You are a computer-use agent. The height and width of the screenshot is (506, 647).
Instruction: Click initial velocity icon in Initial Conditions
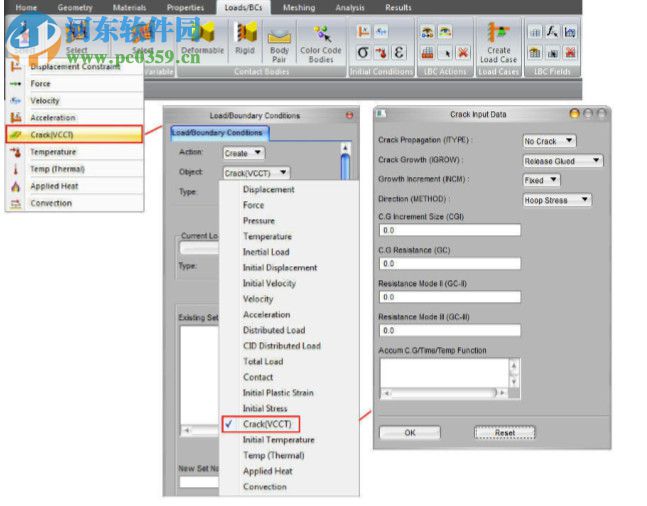(381, 32)
